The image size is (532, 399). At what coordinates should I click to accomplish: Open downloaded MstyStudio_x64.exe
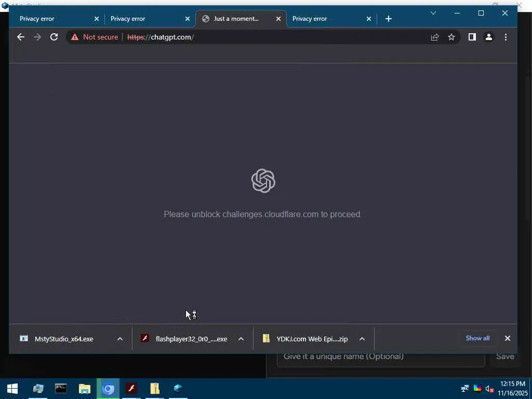pyautogui.click(x=63, y=339)
